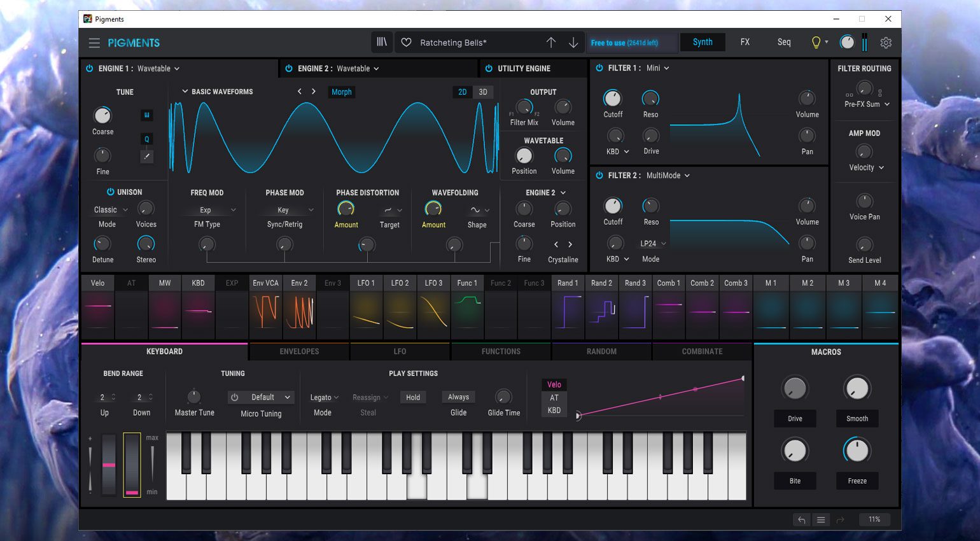Viewport: 980px width, 541px height.
Task: Enable Hold in Play Settings
Action: (x=413, y=397)
